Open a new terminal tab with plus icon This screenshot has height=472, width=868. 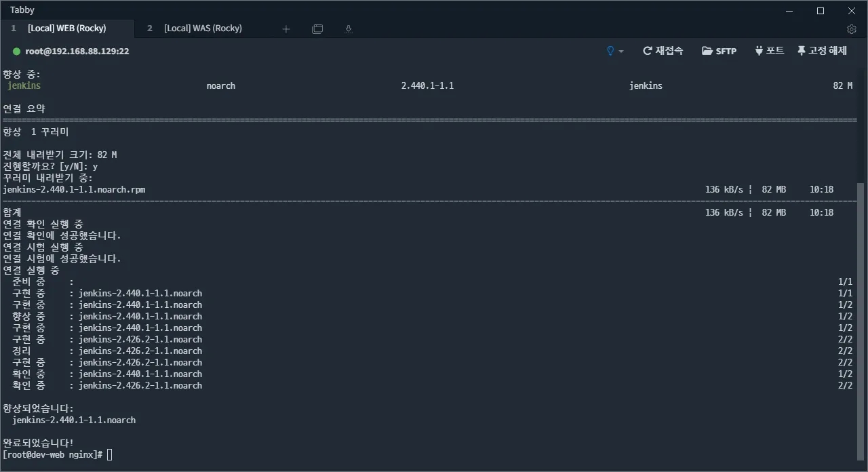pos(286,29)
